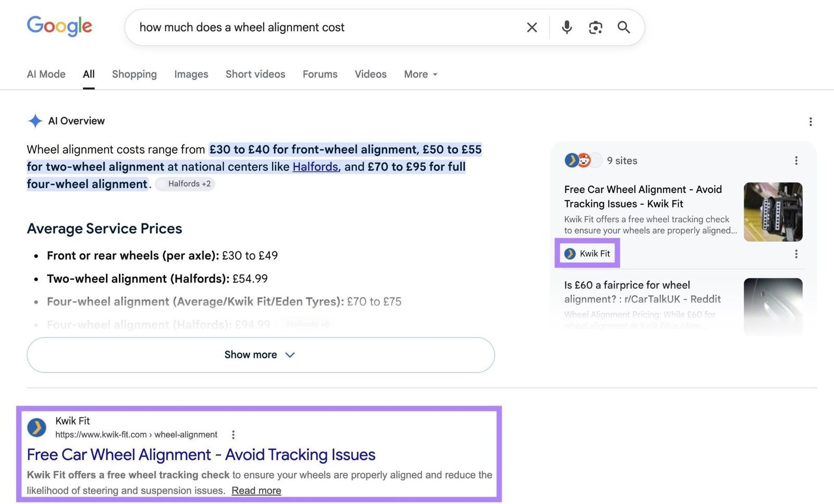
Task: Switch to AI Mode tab
Action: tap(46, 74)
